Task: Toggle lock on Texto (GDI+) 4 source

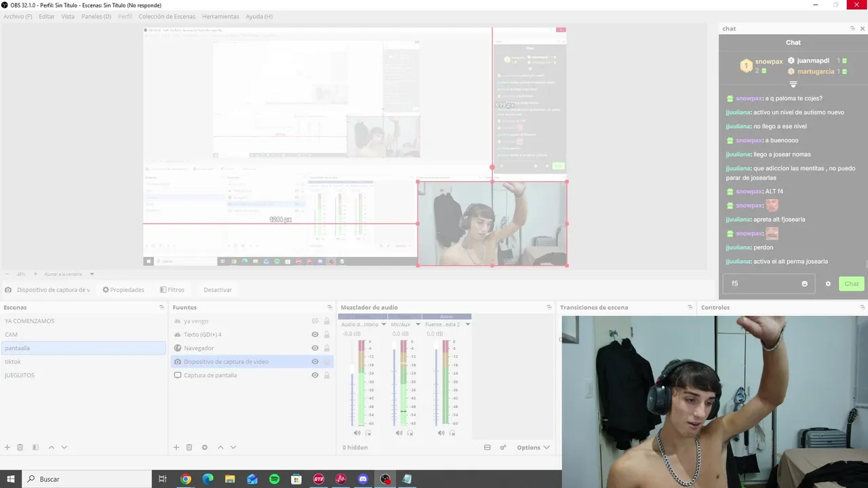Action: 327,335
